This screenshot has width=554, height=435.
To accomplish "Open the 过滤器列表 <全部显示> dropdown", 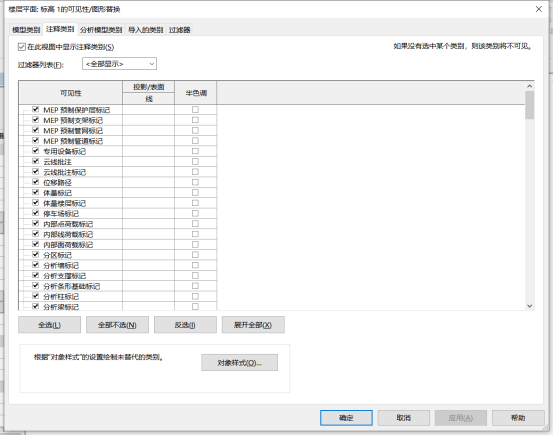I will [x=119, y=64].
